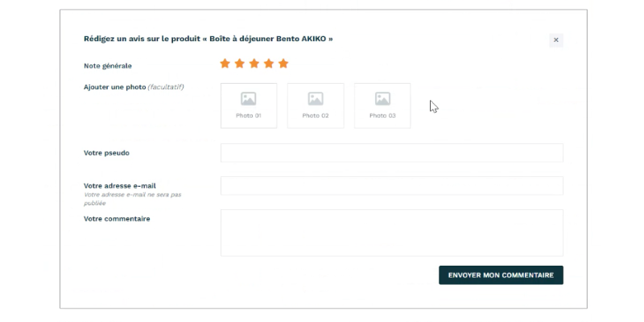
Task: Click the Votre pseudo label
Action: tap(106, 153)
